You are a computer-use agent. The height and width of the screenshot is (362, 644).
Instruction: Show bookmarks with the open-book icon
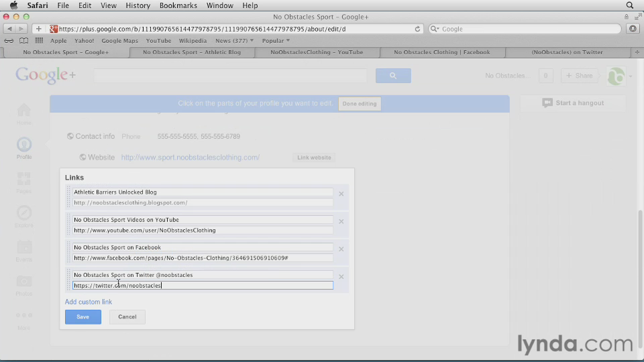(24, 41)
